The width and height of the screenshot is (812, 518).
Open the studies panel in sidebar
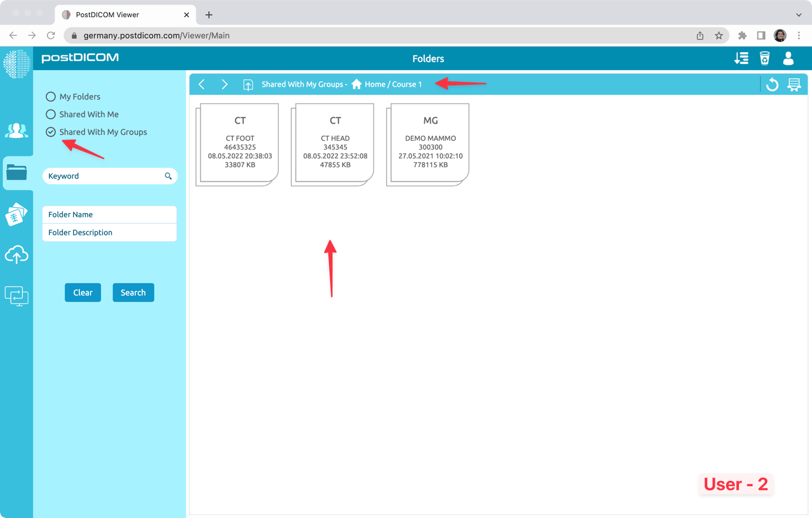coord(16,214)
